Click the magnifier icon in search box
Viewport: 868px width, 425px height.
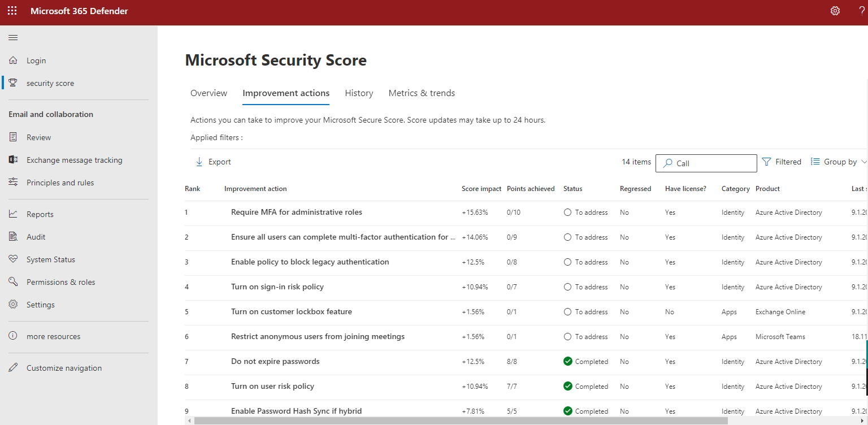pyautogui.click(x=667, y=163)
